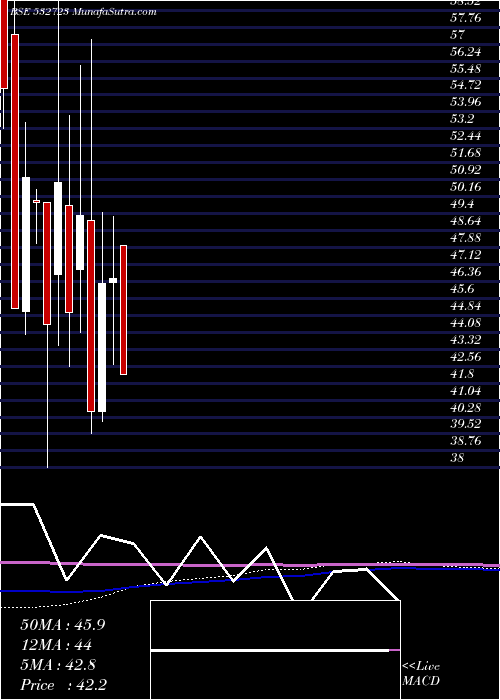500x700 pixels.
Task: Click the 50MA : 45.9 readout
Action: pos(62,625)
